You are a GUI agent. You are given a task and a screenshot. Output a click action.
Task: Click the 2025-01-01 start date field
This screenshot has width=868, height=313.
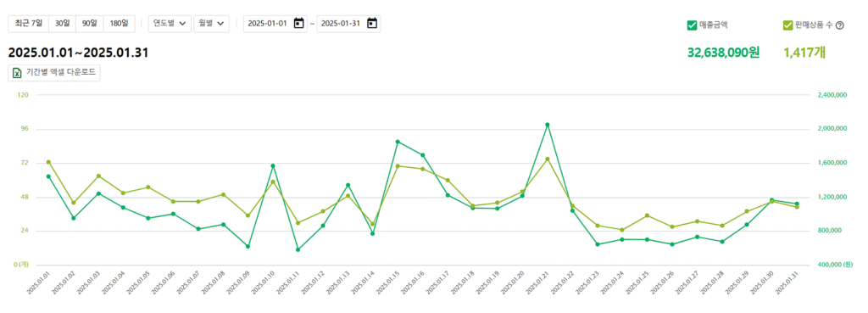[x=275, y=23]
